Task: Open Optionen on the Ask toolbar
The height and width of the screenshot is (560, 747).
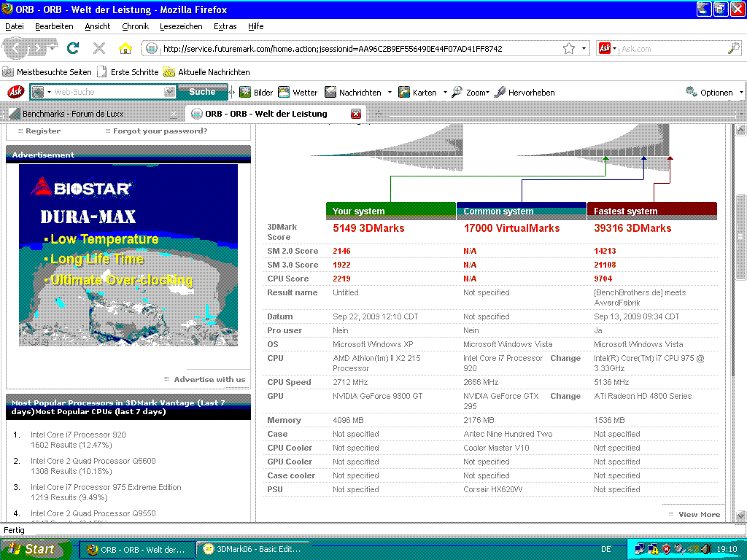Action: (x=709, y=93)
